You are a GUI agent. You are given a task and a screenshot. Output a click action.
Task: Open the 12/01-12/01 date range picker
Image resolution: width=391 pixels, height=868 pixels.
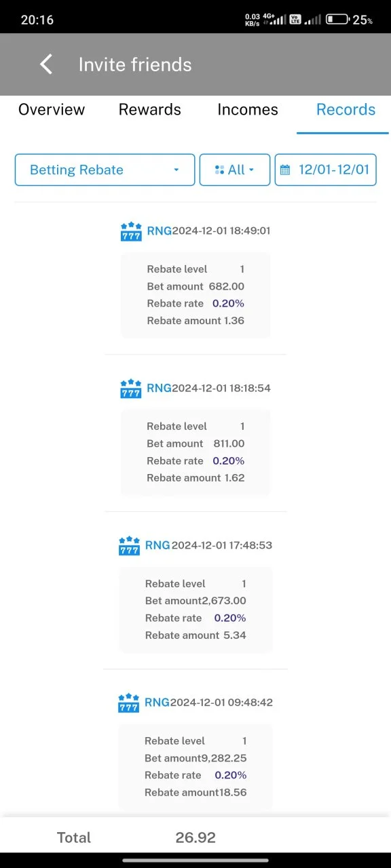[x=326, y=170]
